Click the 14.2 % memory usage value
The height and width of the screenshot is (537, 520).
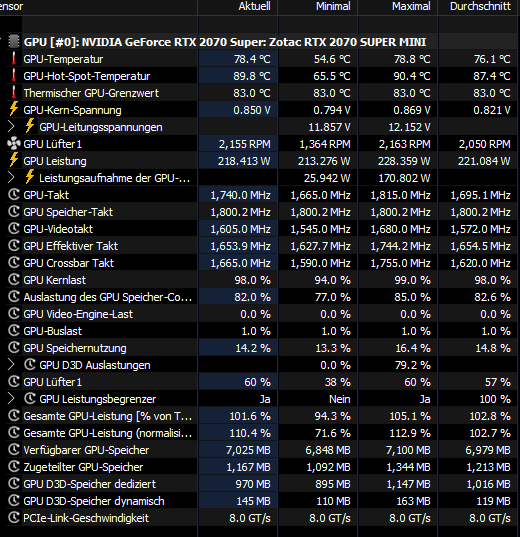pyautogui.click(x=253, y=348)
